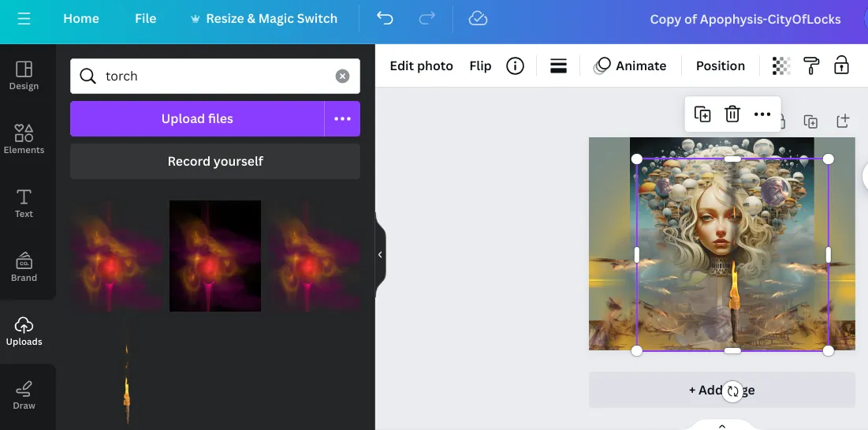Click the Upload files button

(197, 118)
